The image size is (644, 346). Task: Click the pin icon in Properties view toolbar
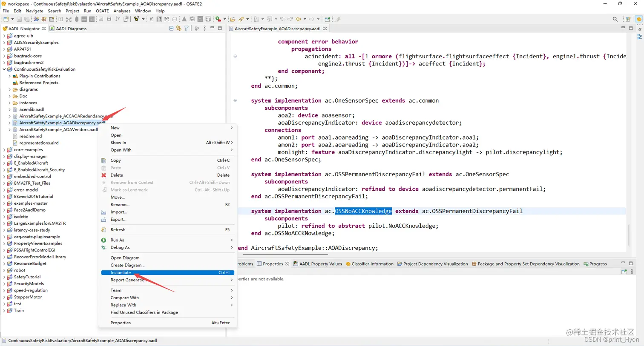tap(624, 272)
